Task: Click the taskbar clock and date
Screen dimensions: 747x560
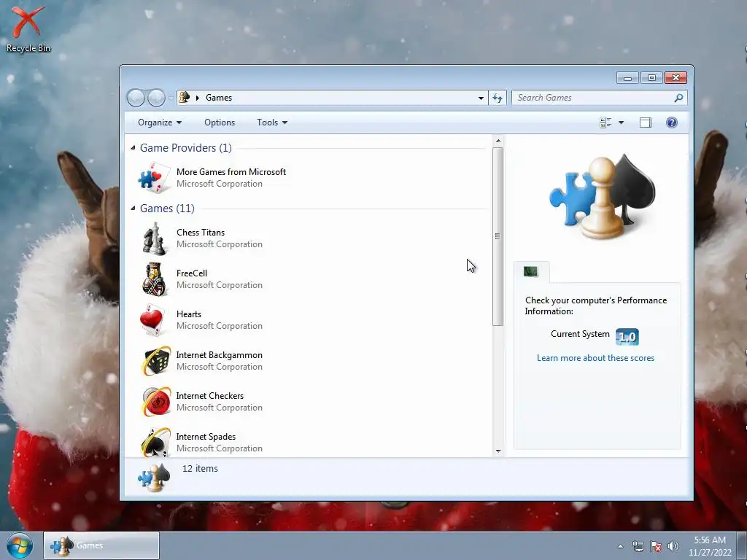Action: coord(710,546)
